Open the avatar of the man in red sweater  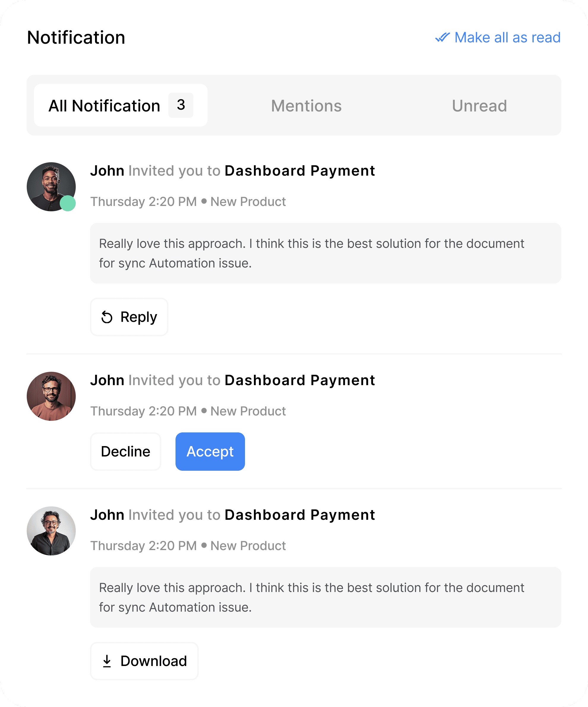tap(51, 396)
